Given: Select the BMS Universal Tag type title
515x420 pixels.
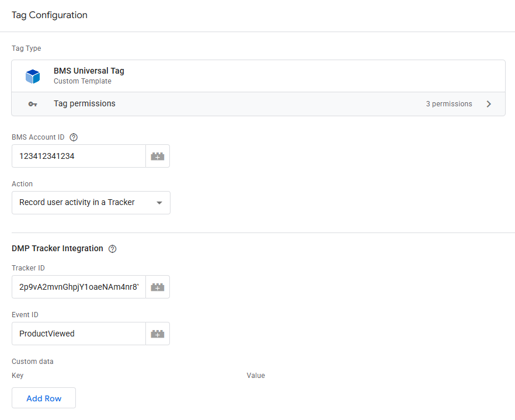Looking at the screenshot, I should pos(89,71).
